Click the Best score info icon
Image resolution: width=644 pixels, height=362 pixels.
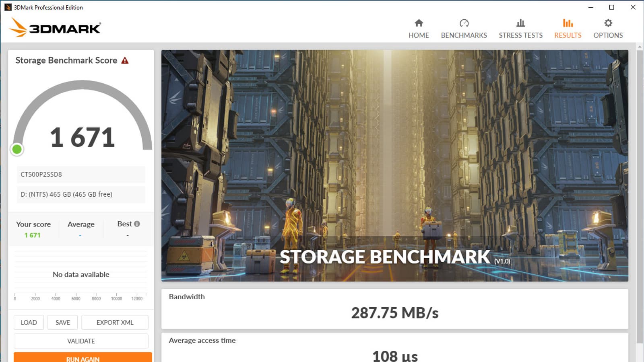137,224
